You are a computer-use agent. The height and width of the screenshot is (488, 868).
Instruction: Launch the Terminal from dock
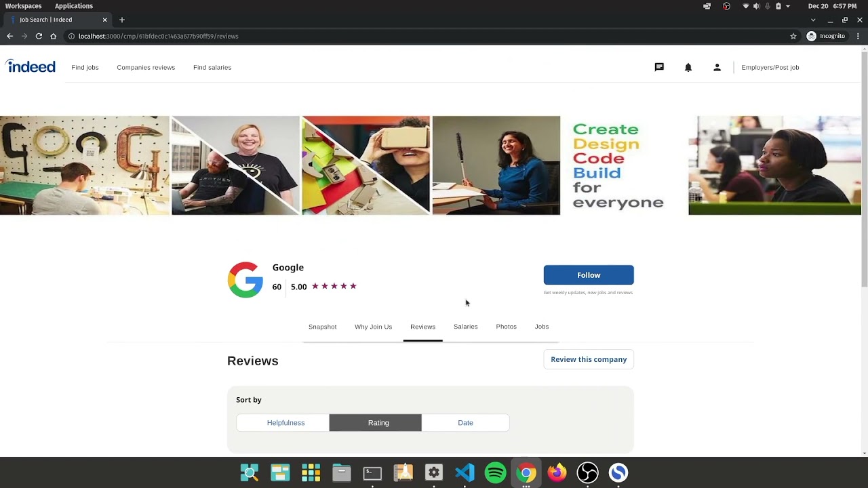click(372, 472)
